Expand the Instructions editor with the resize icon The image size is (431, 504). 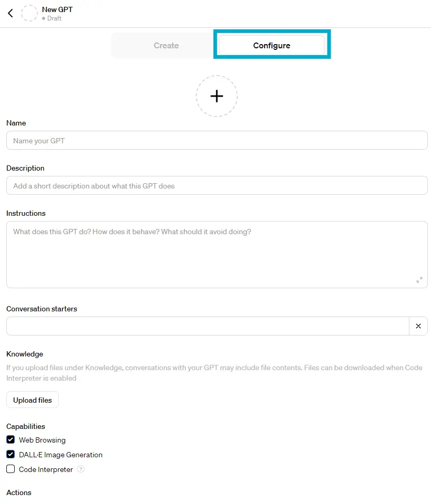(x=419, y=280)
